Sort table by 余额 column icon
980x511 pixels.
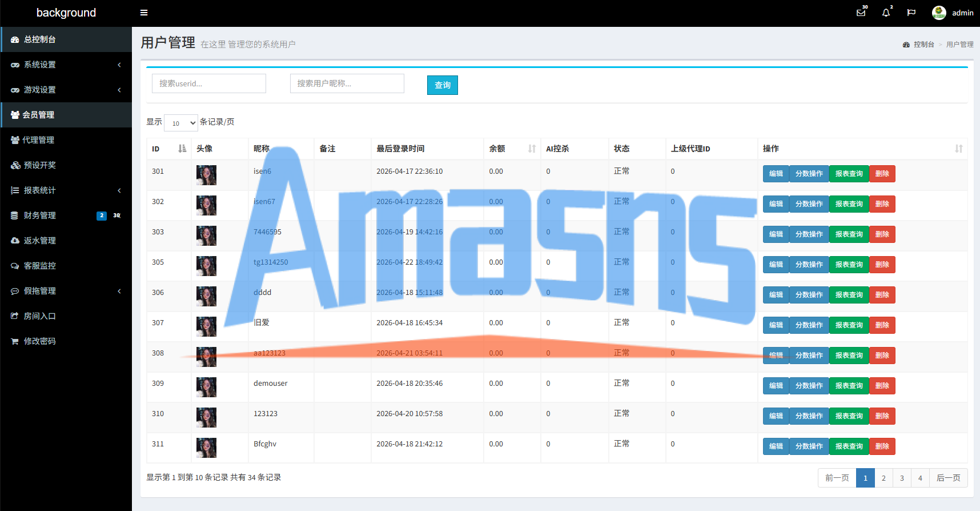click(532, 149)
